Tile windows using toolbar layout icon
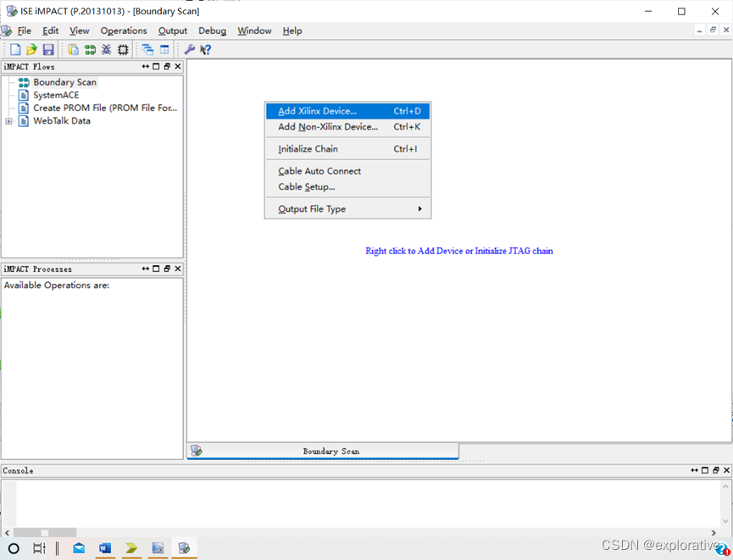733x560 pixels. point(164,49)
